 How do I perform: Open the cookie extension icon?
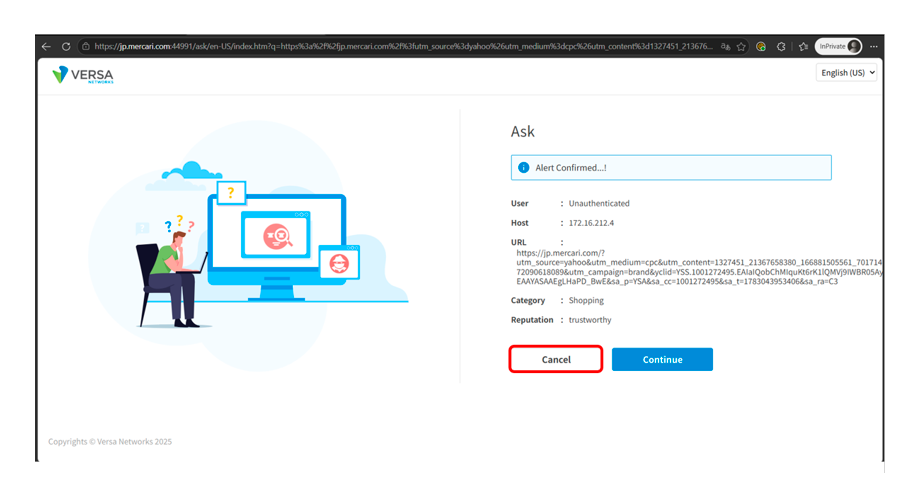(761, 46)
